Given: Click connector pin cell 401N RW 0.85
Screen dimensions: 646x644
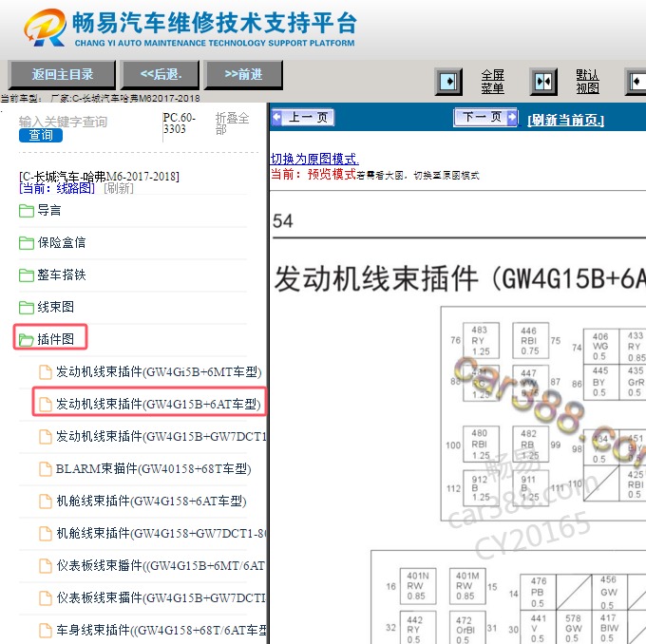Looking at the screenshot, I should pyautogui.click(x=418, y=586).
